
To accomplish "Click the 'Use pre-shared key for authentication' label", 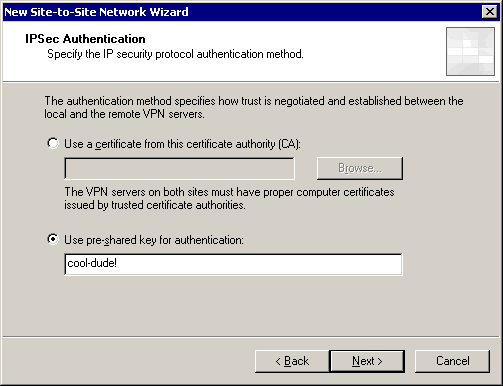I will coord(154,240).
